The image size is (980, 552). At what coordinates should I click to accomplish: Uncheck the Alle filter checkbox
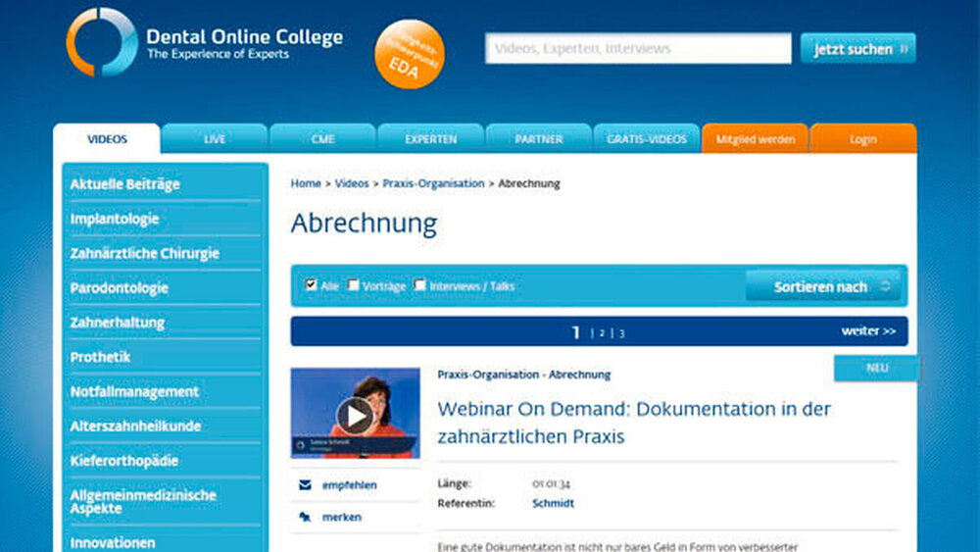pyautogui.click(x=312, y=285)
